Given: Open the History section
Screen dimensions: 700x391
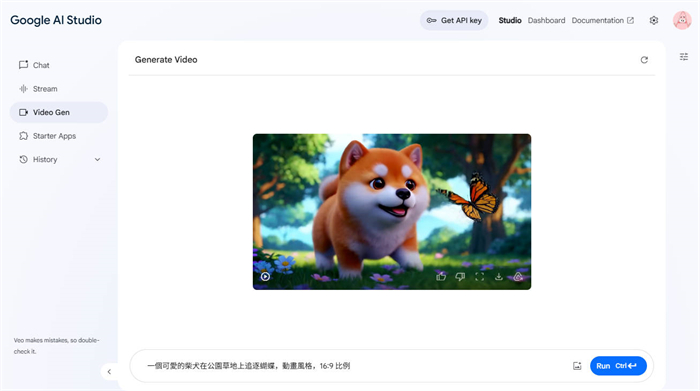Looking at the screenshot, I should [45, 159].
